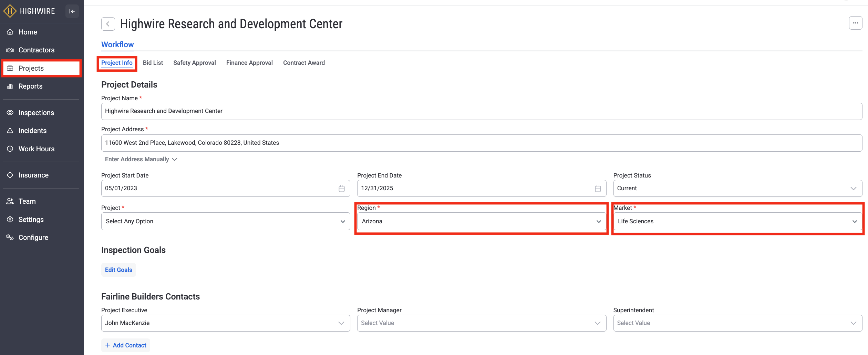
Task: Open Incidents from the warning triangle icon
Action: coord(10,131)
